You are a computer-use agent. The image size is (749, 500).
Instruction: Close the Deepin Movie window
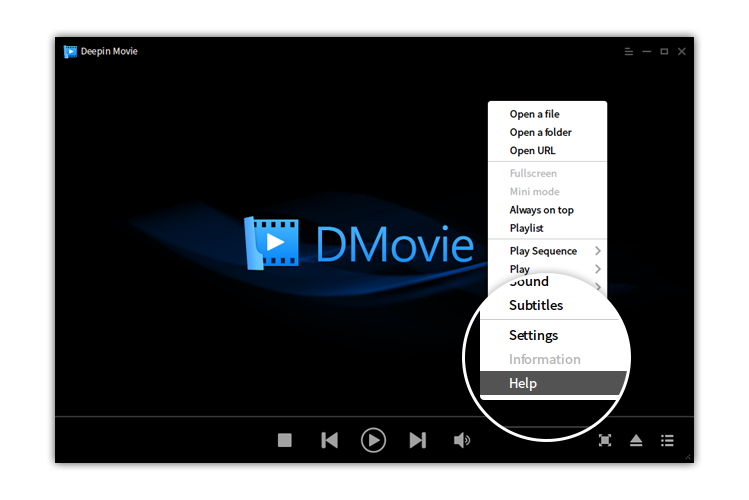(682, 51)
